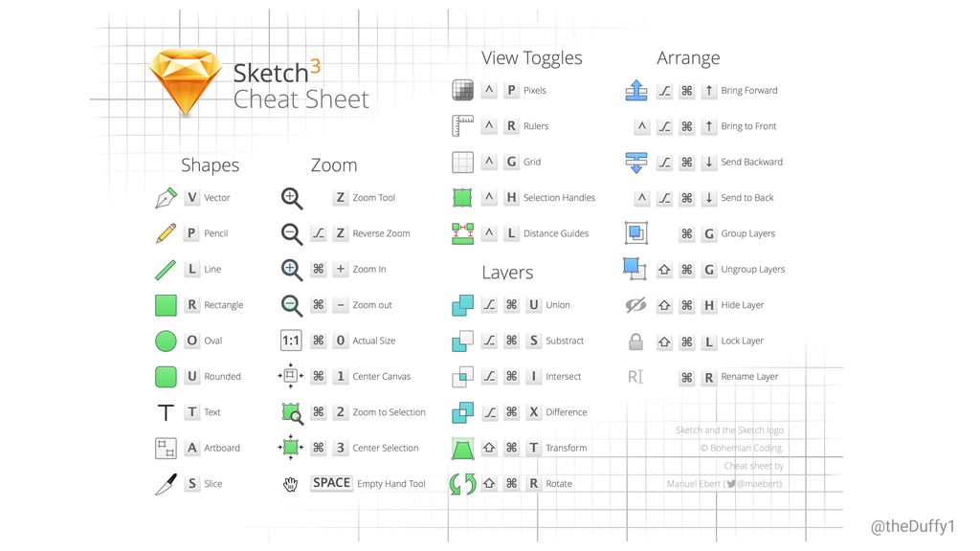
Task: Click the Center Selection icon
Action: 291,448
